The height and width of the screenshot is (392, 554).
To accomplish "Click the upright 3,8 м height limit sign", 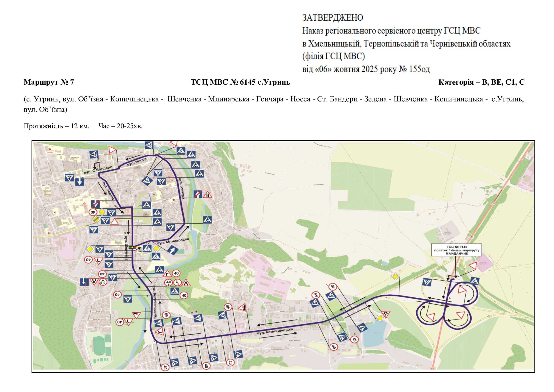I will (168, 282).
